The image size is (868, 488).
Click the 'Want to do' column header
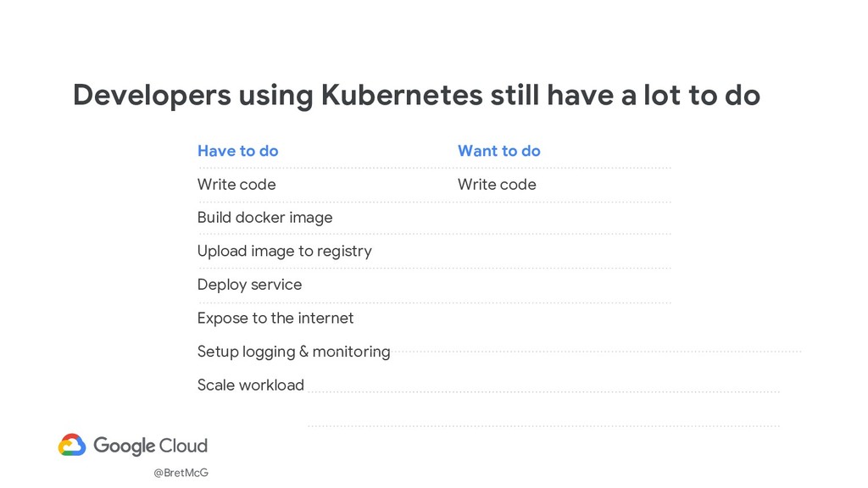coord(498,151)
